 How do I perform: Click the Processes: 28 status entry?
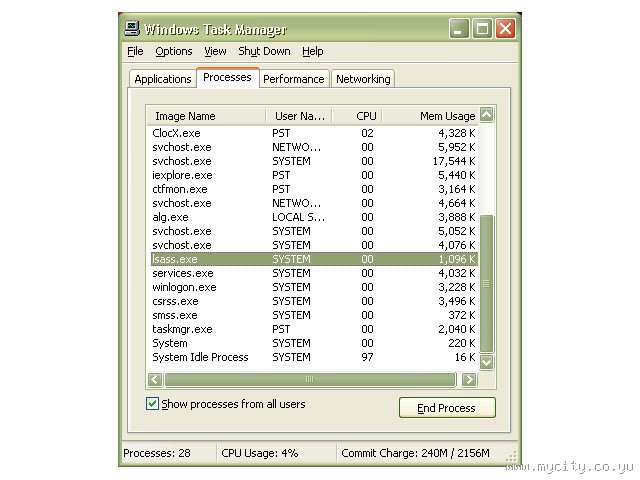[157, 453]
